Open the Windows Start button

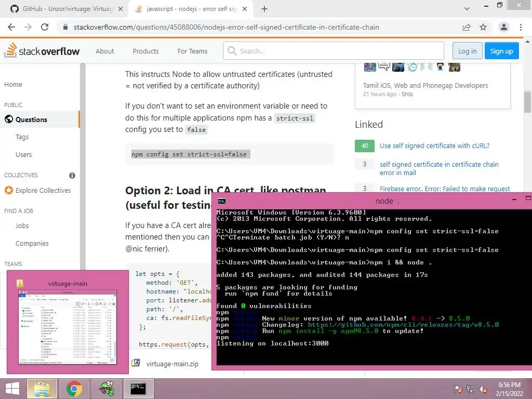click(x=12, y=389)
